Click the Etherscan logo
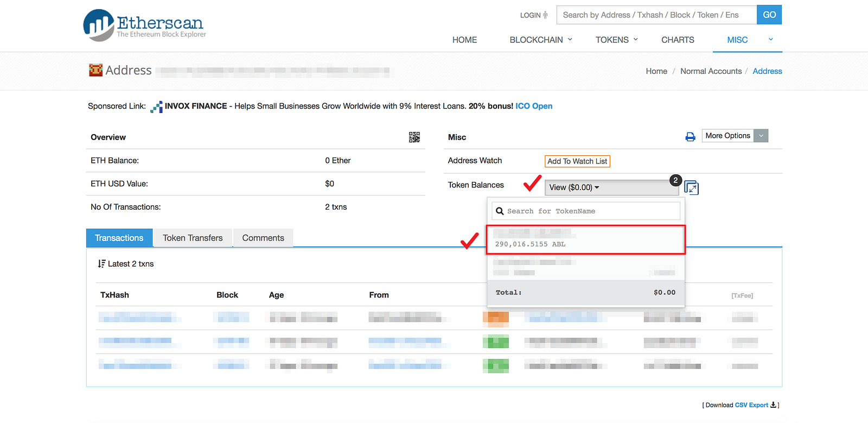 pos(145,25)
